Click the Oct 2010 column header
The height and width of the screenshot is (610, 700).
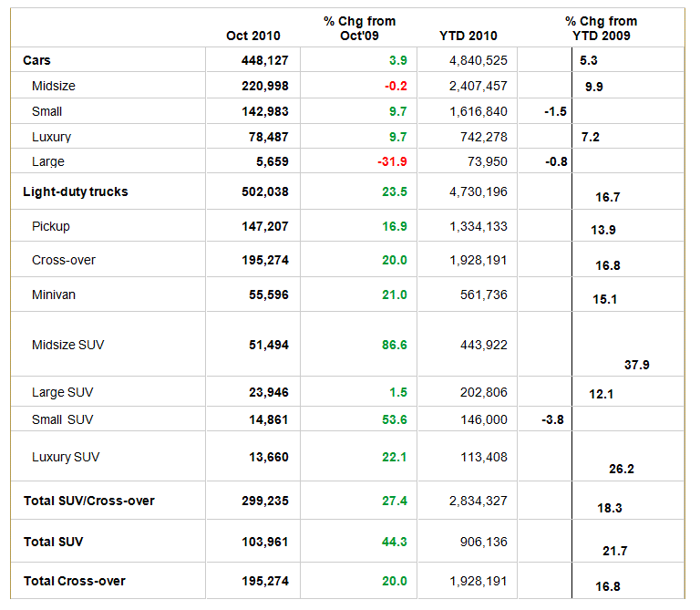[252, 36]
